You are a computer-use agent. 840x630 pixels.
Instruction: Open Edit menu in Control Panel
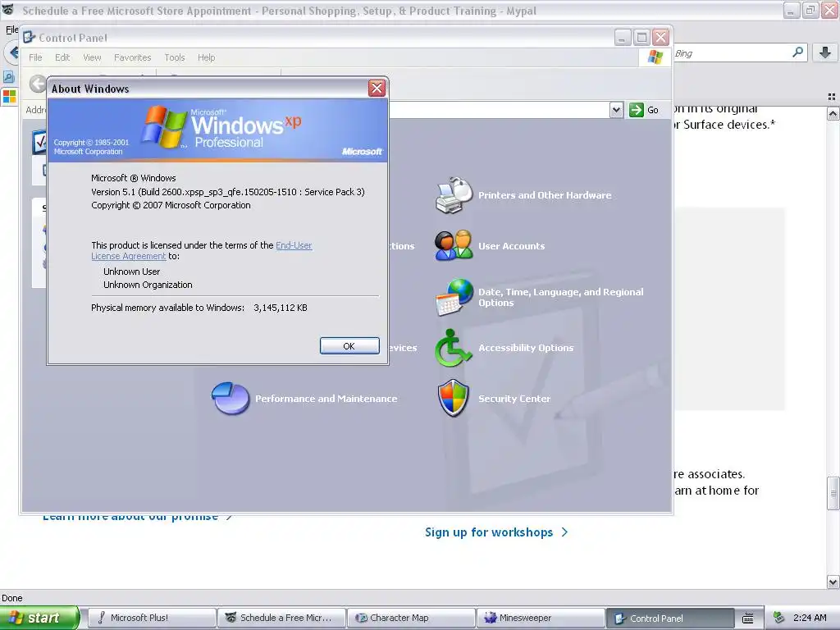(62, 57)
